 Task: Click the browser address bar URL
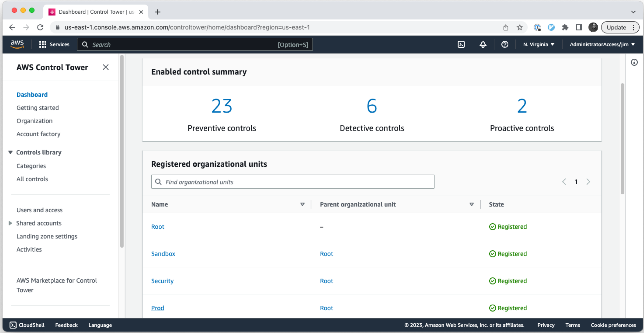coord(187,27)
